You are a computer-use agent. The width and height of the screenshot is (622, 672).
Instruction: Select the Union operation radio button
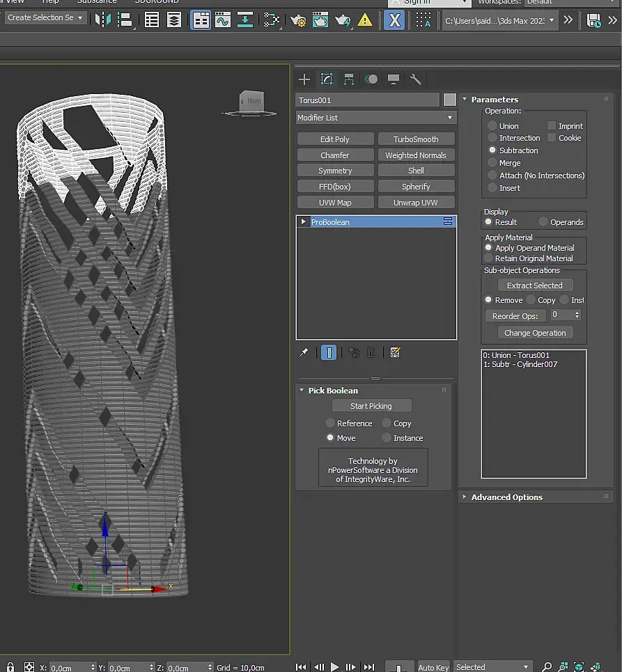pos(492,126)
